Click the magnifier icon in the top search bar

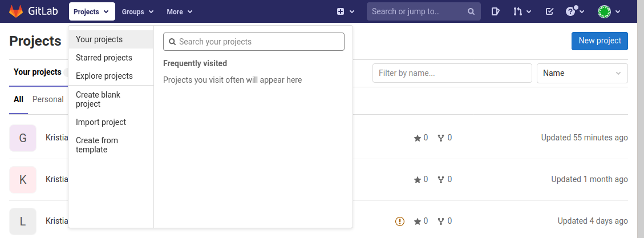pyautogui.click(x=471, y=11)
